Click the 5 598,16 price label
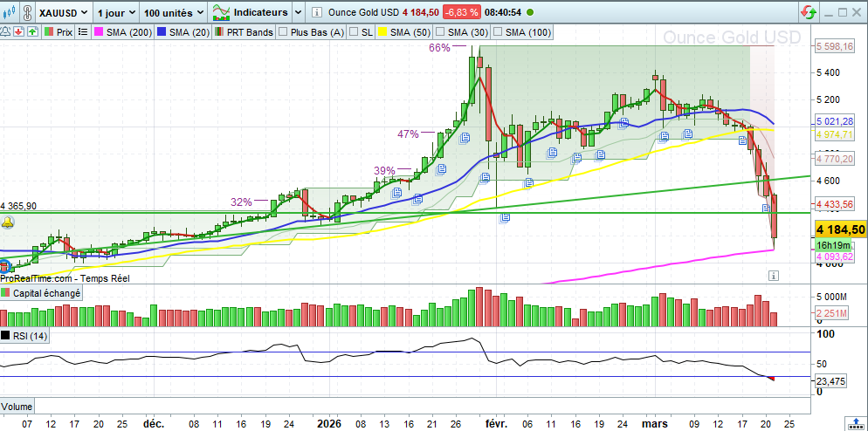This screenshot has height=431, width=868. coord(834,48)
